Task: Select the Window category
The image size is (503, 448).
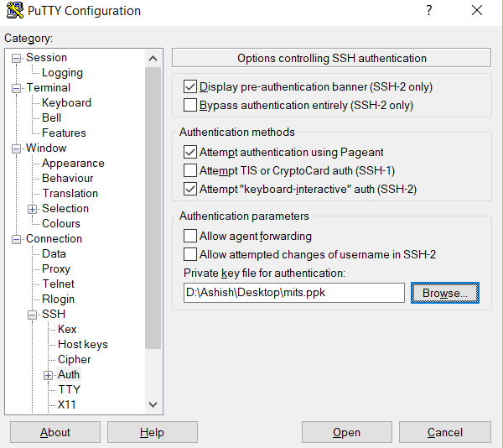Action: coord(46,148)
